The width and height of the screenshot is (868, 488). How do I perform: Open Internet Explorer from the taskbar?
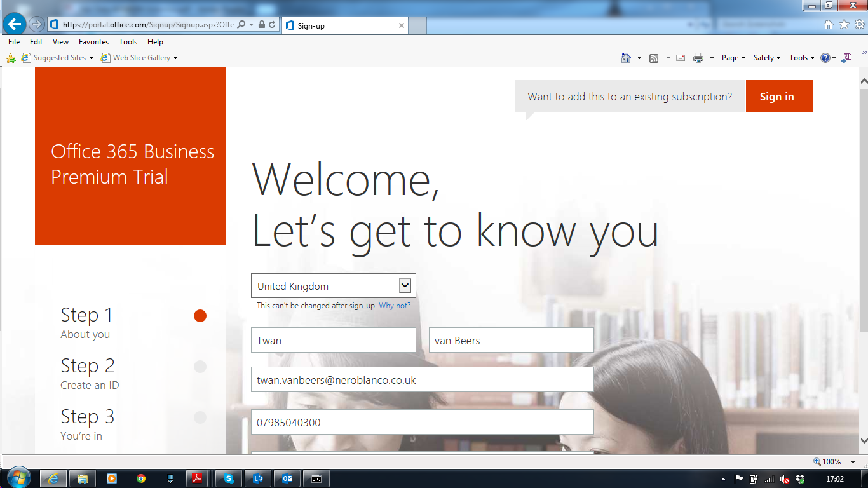coord(53,478)
